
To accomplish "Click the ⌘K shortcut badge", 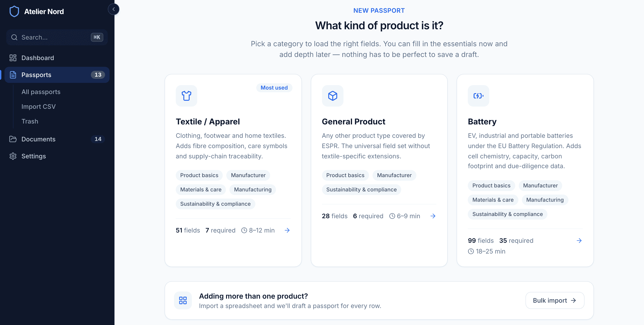I will [97, 37].
